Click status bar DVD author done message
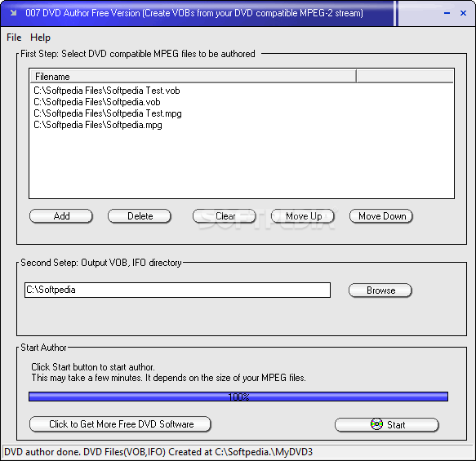Image resolution: width=476 pixels, height=461 pixels. click(x=158, y=452)
